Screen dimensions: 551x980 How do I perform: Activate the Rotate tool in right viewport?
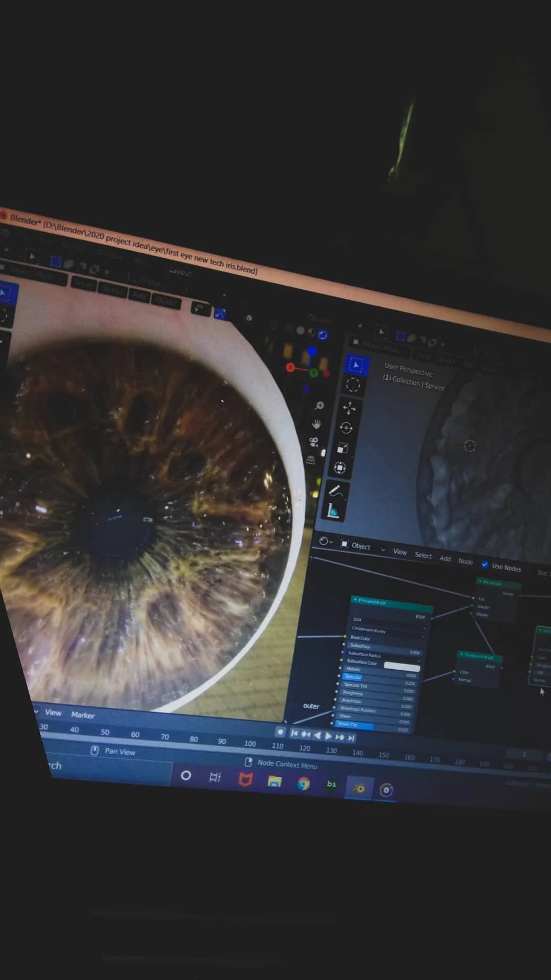pyautogui.click(x=346, y=428)
